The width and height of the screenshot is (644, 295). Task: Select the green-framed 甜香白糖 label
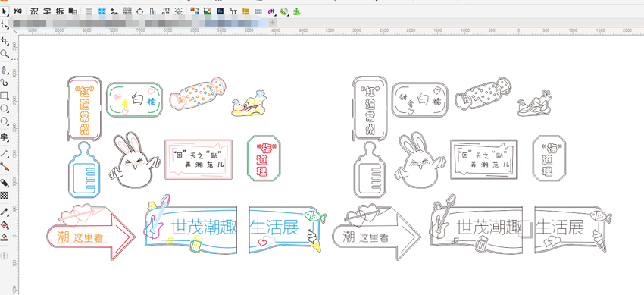tap(134, 99)
